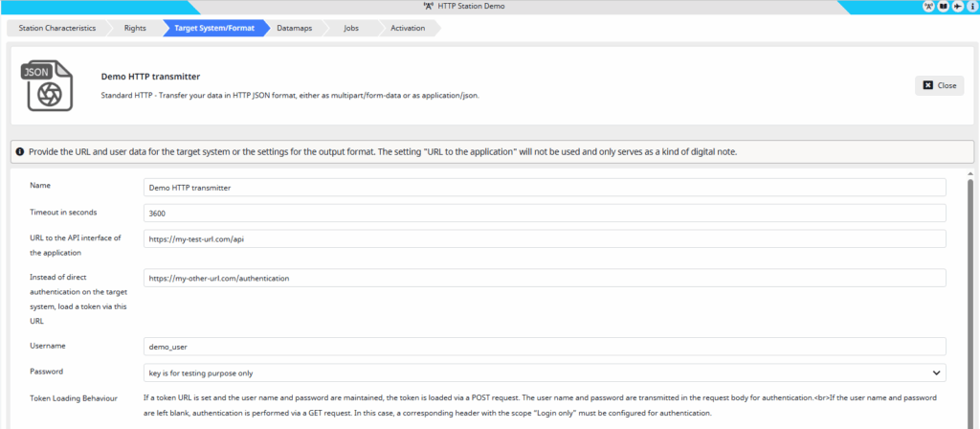This screenshot has height=429, width=980.
Task: Click the 'Password' label
Action: click(x=47, y=372)
